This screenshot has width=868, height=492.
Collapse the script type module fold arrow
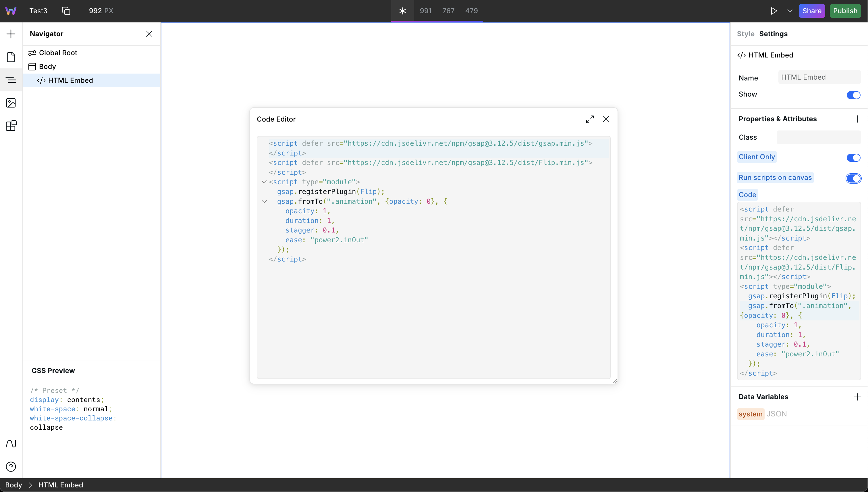264,182
